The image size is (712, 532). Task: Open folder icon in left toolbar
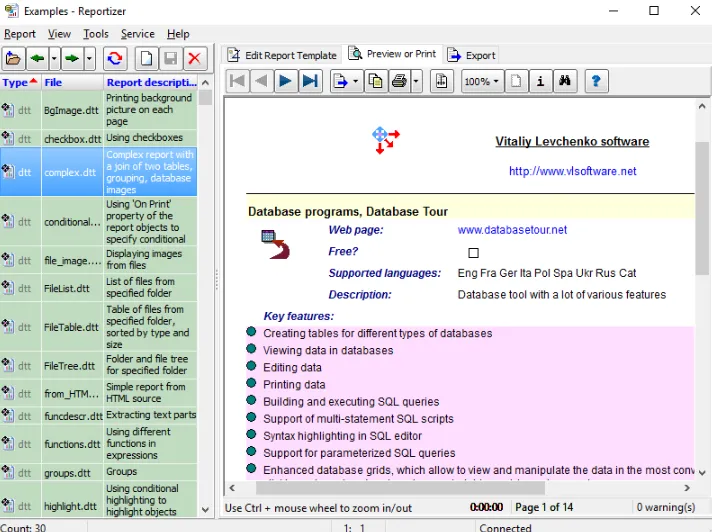point(13,59)
